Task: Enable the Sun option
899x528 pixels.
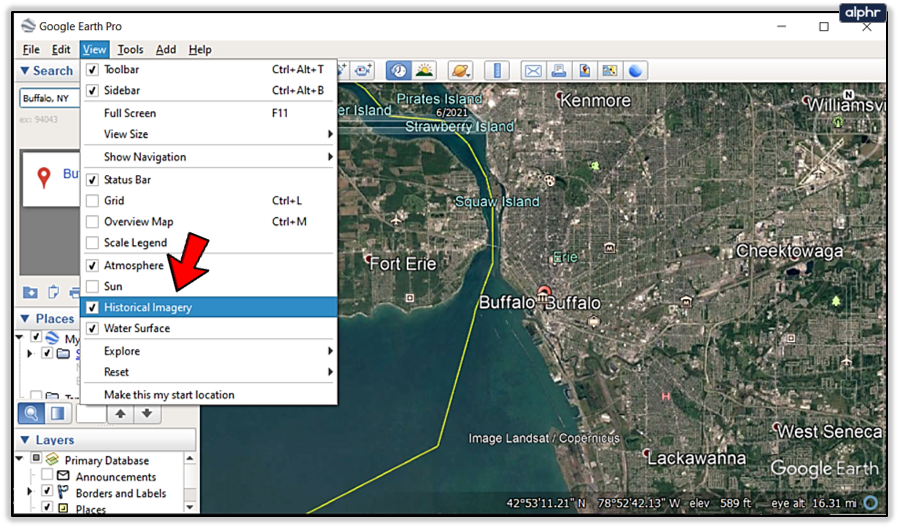Action: (x=92, y=286)
